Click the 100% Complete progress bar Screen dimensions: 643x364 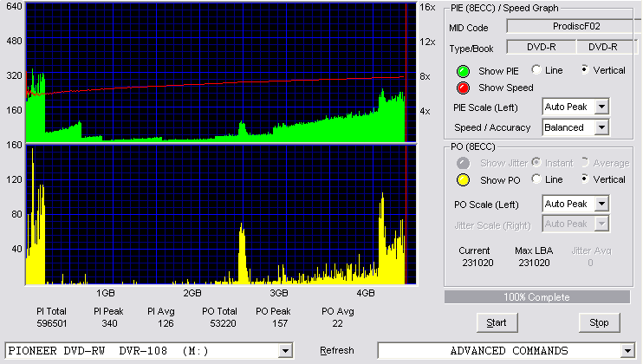(x=537, y=297)
